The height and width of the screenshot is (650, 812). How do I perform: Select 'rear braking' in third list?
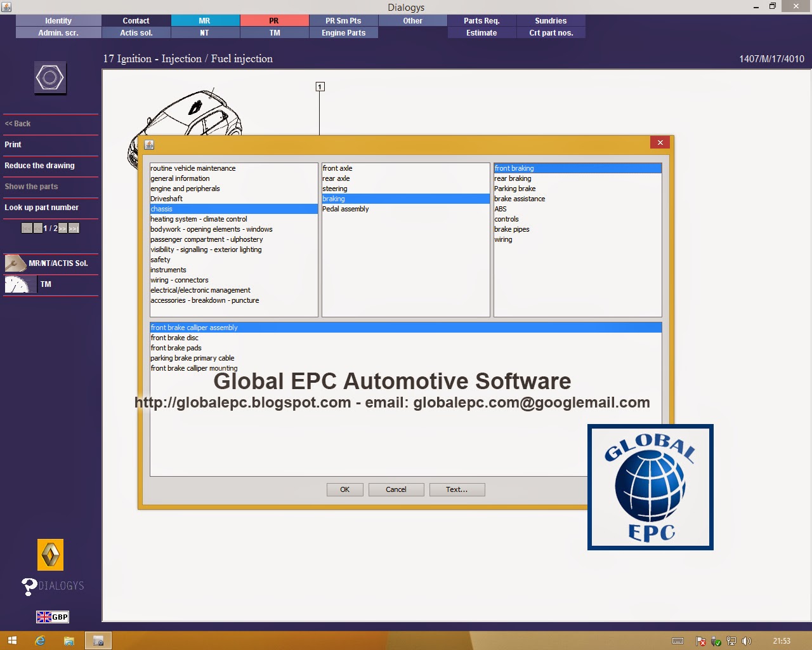tap(578, 178)
